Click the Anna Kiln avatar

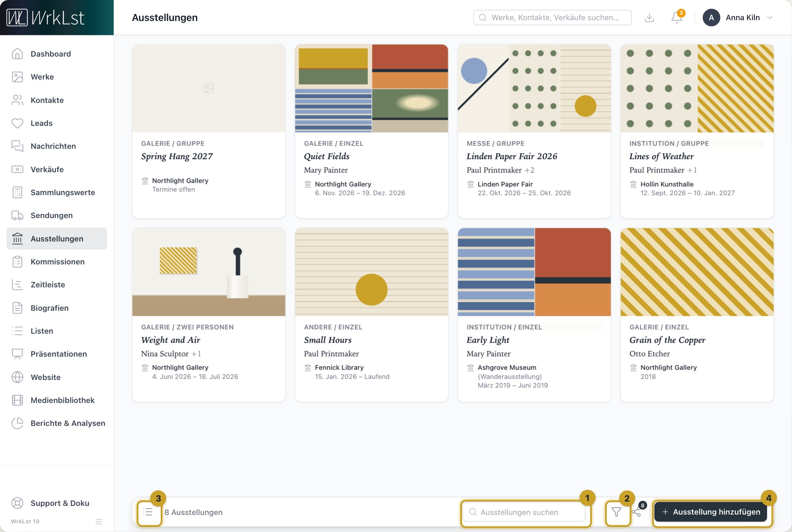click(711, 17)
